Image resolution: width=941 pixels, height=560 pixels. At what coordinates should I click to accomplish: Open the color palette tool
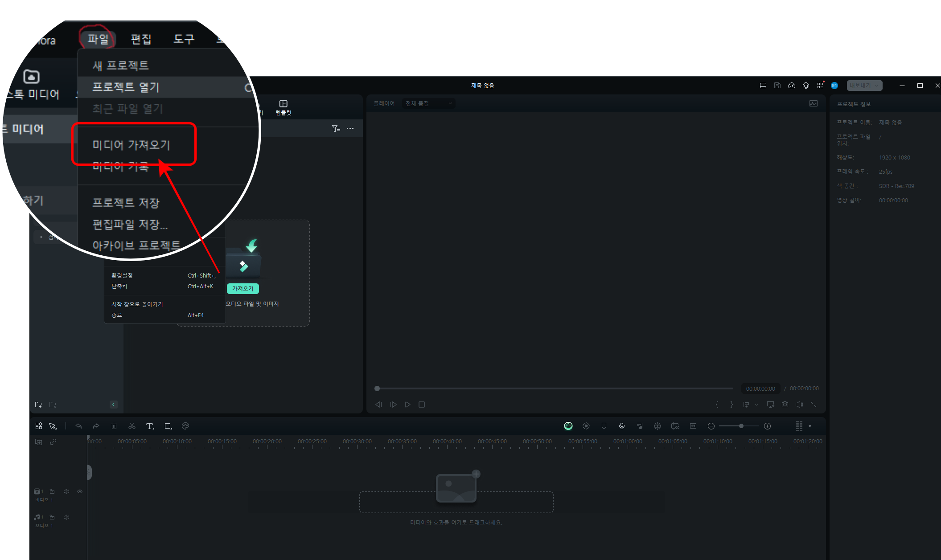[x=185, y=426]
